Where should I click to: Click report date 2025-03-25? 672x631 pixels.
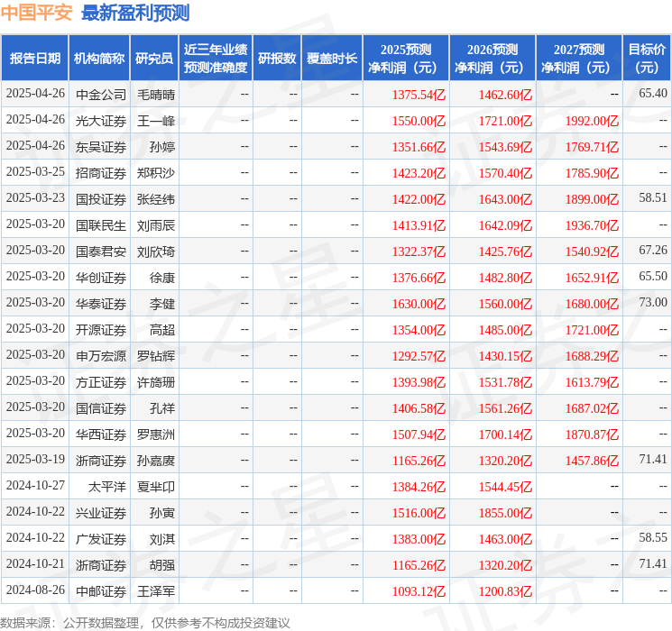35,172
